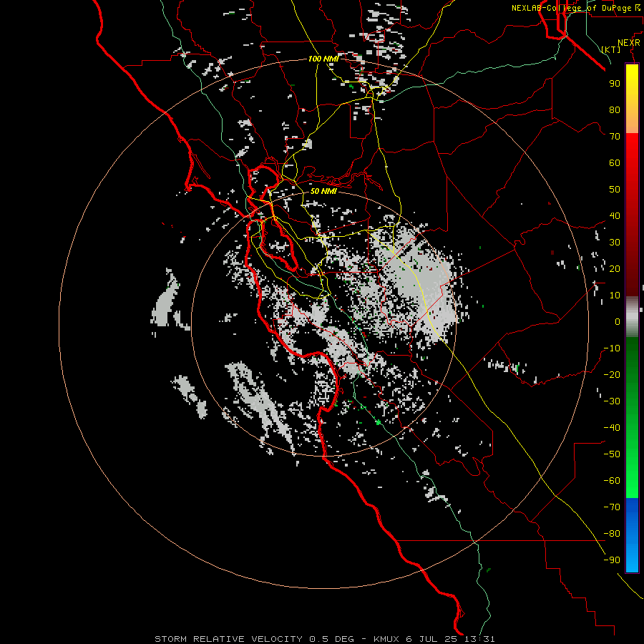Click the "-30" value on velocity scale
Image resolution: width=644 pixels, height=644 pixels.
point(612,401)
